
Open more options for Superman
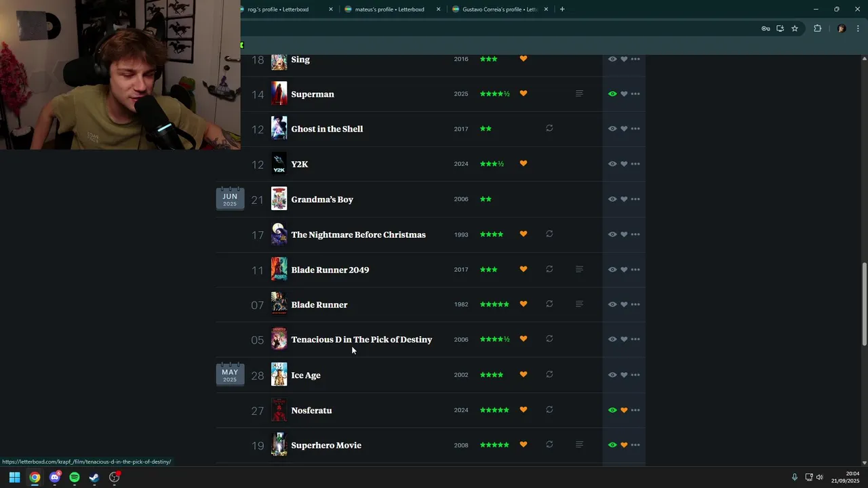click(x=635, y=94)
